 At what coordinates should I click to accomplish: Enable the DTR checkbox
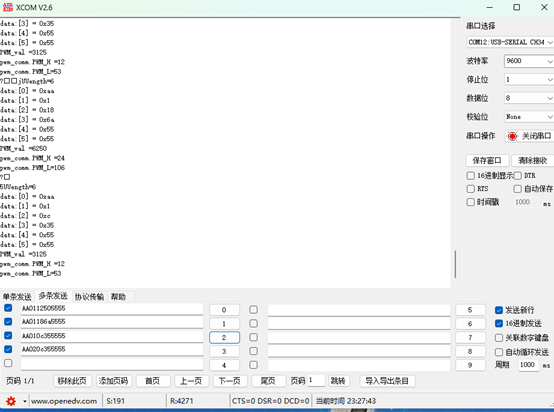click(x=518, y=176)
